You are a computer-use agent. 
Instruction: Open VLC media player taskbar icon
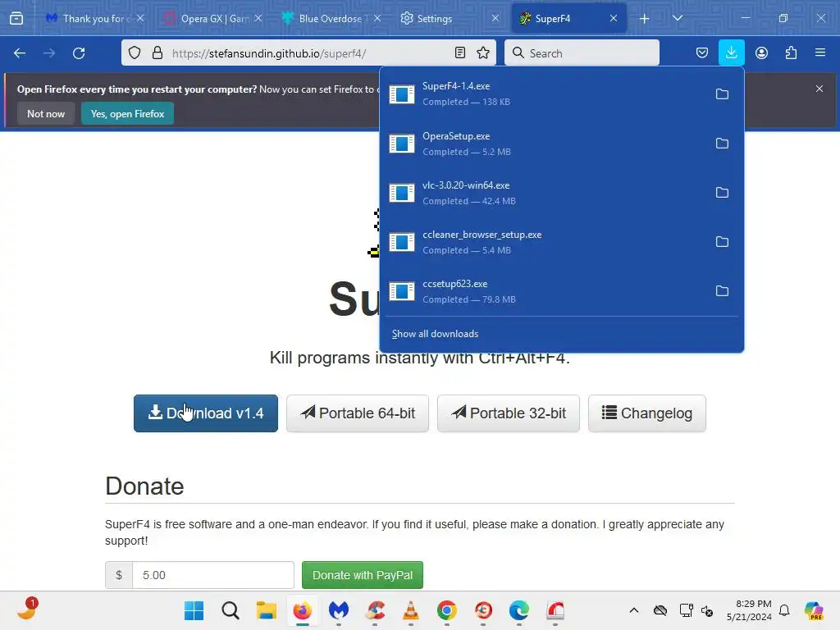click(411, 610)
